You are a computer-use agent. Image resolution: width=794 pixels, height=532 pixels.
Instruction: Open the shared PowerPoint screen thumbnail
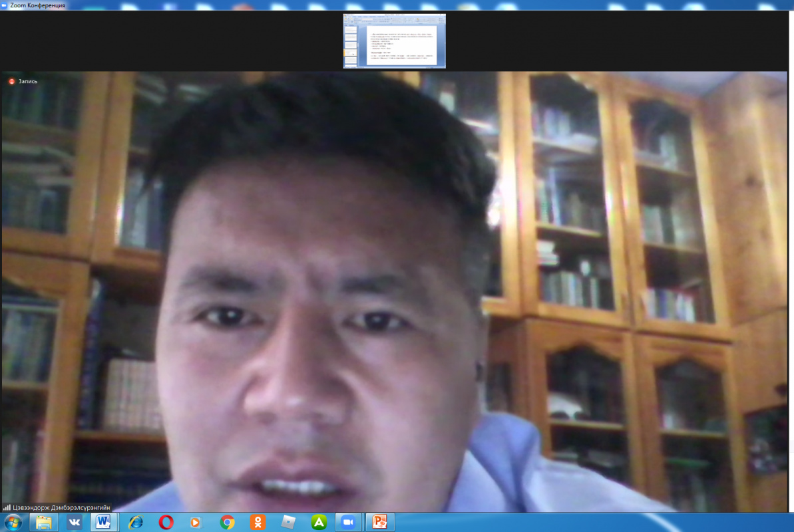pos(394,41)
